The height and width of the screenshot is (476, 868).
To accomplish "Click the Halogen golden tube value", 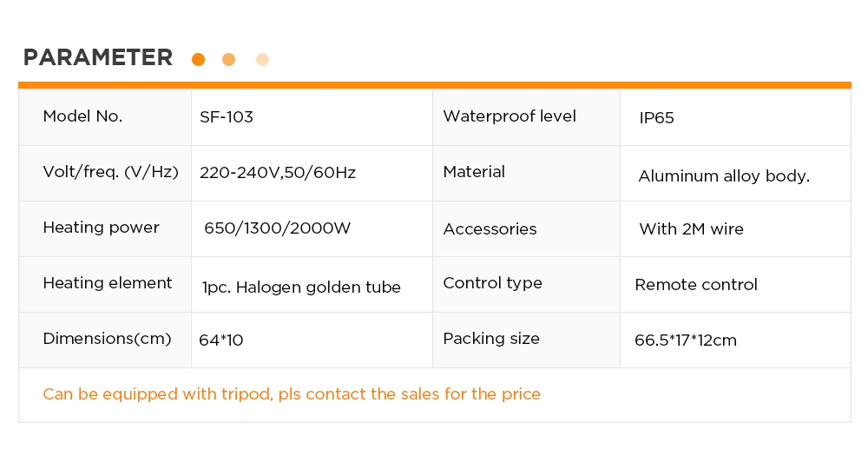I will (301, 287).
